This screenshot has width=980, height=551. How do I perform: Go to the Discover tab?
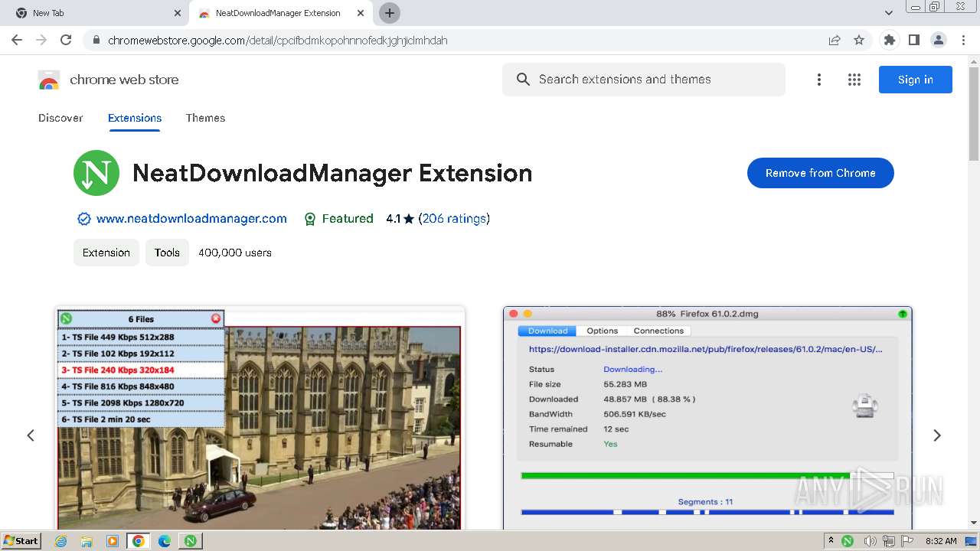(x=60, y=118)
